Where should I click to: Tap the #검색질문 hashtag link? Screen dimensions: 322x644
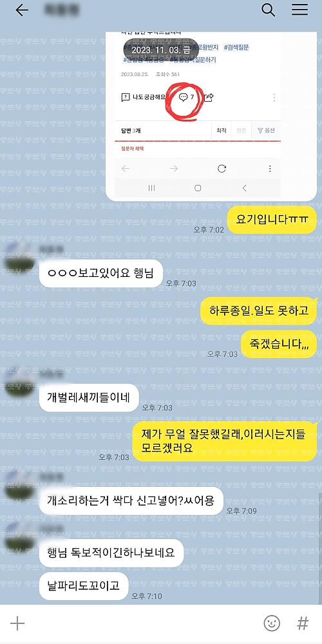[236, 47]
